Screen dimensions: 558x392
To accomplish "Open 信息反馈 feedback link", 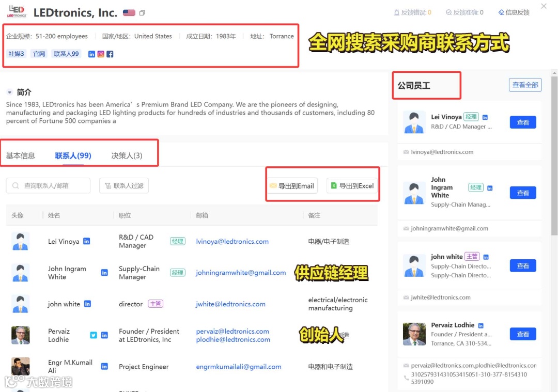I will pyautogui.click(x=514, y=12).
